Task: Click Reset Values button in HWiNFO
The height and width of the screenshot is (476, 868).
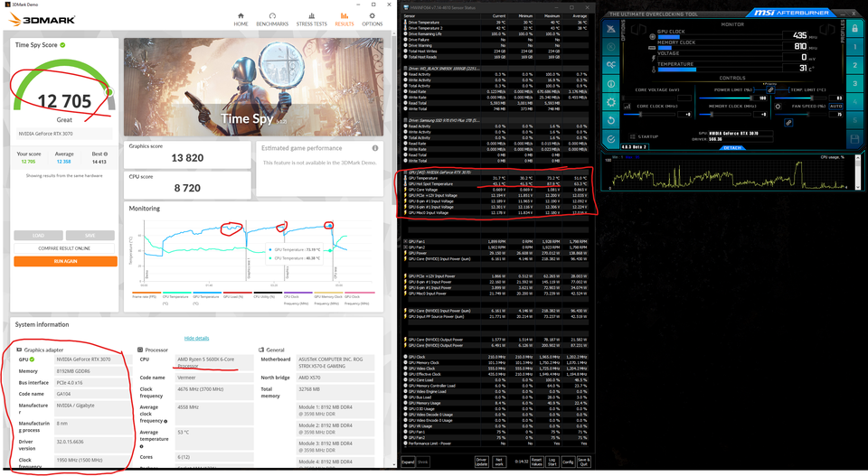Action: (536, 462)
